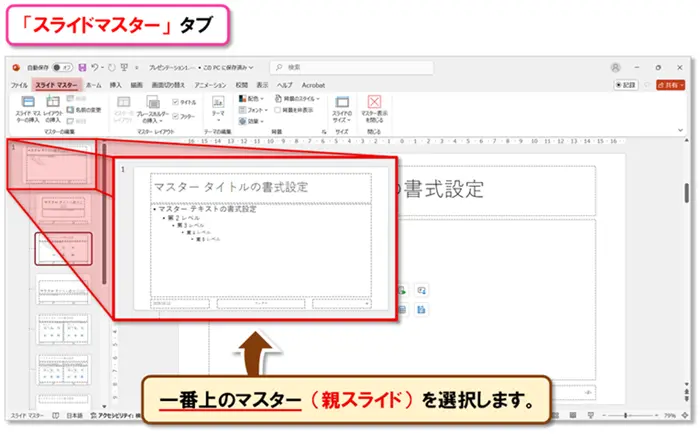The width and height of the screenshot is (700, 434).
Task: Click the user account avatar icon
Action: point(616,67)
